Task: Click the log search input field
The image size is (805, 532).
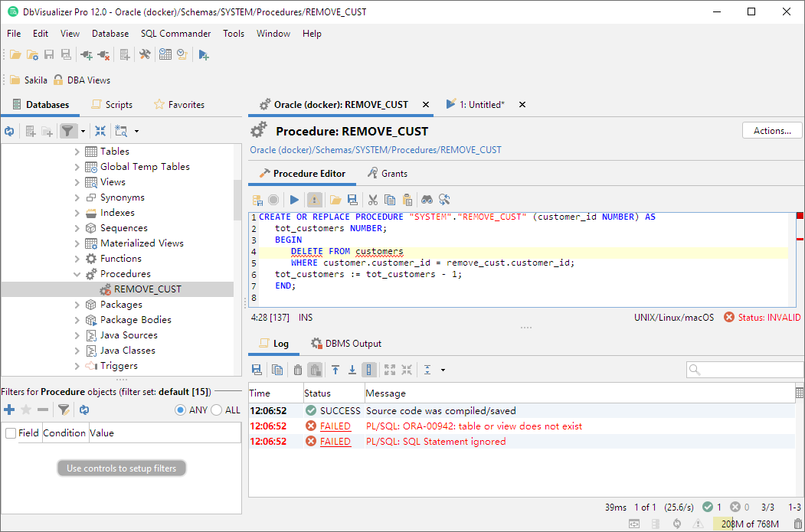Action: tap(746, 370)
